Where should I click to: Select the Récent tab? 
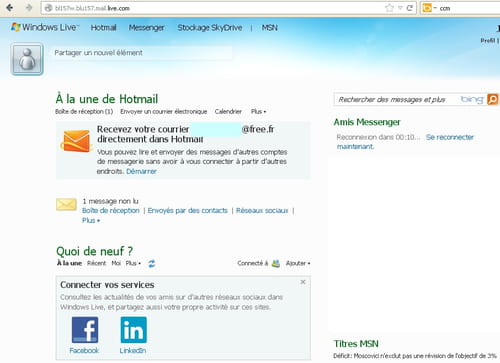[96, 263]
